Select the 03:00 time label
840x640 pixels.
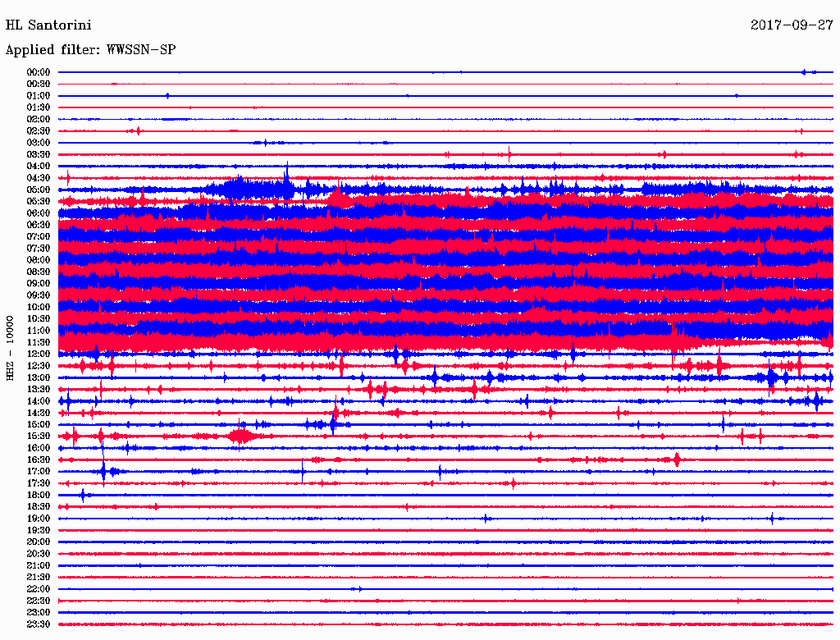[x=39, y=143]
